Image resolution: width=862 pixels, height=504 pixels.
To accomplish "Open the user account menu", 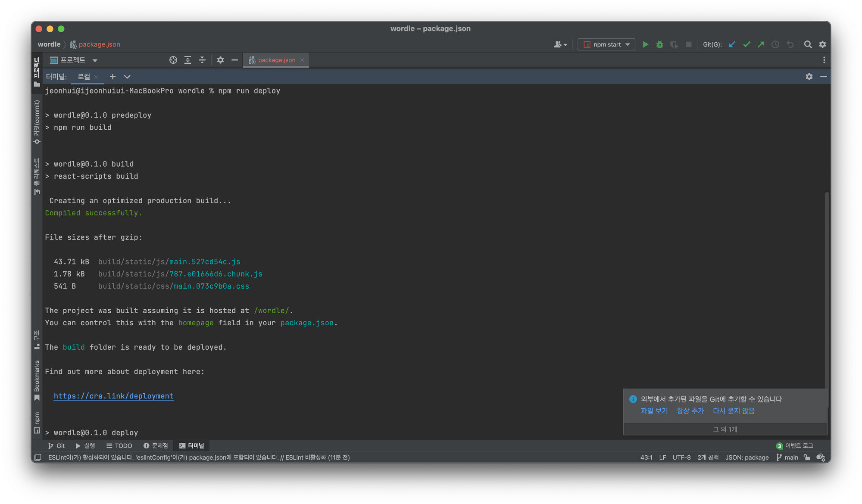I will tap(560, 44).
